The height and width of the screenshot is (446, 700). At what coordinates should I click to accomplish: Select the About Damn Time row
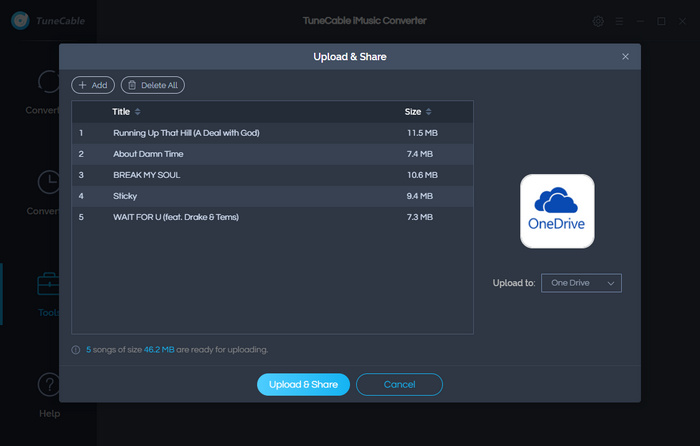click(x=272, y=154)
